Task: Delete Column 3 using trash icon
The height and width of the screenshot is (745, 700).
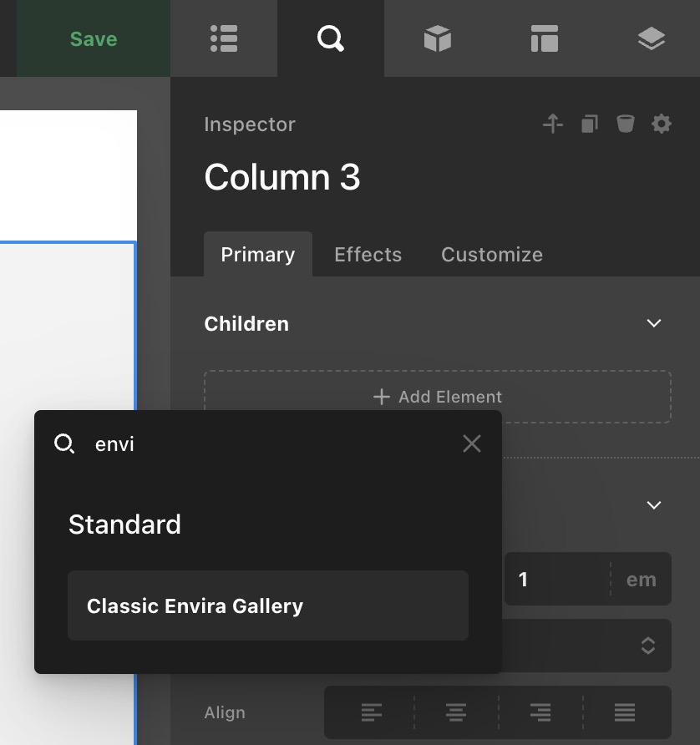Action: pyautogui.click(x=625, y=124)
